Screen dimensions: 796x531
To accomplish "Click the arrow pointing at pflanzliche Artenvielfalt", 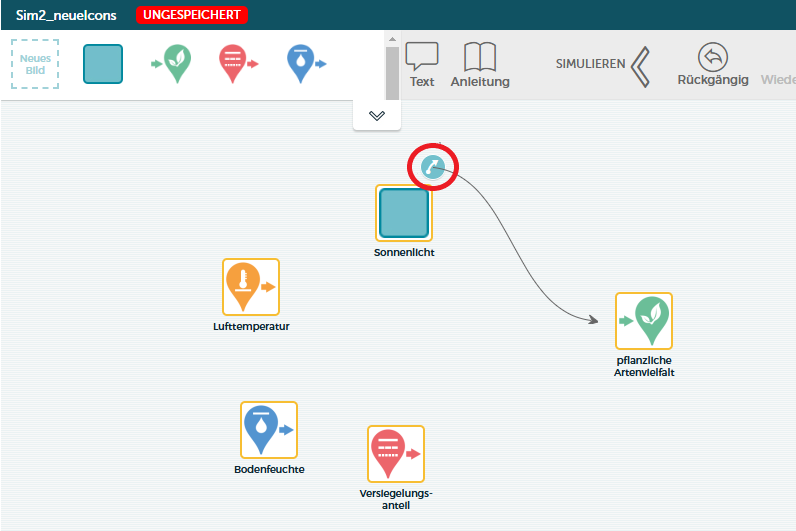I will pos(590,320).
